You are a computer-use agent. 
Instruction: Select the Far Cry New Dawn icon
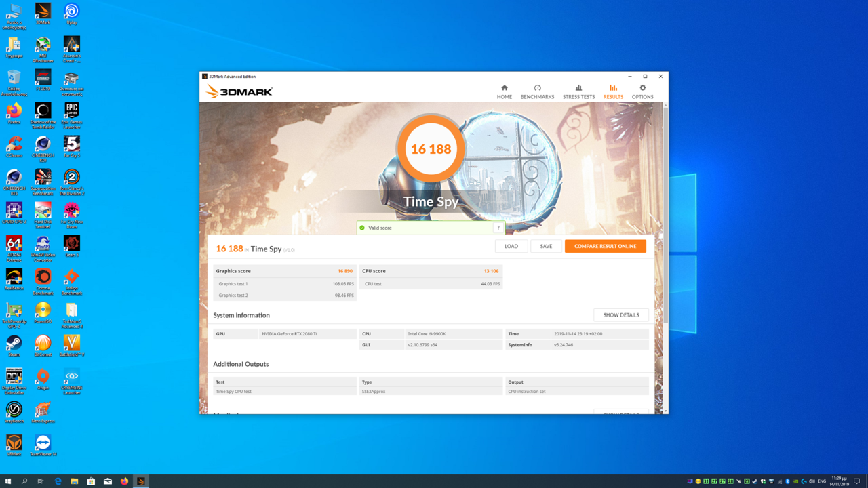[71, 216]
